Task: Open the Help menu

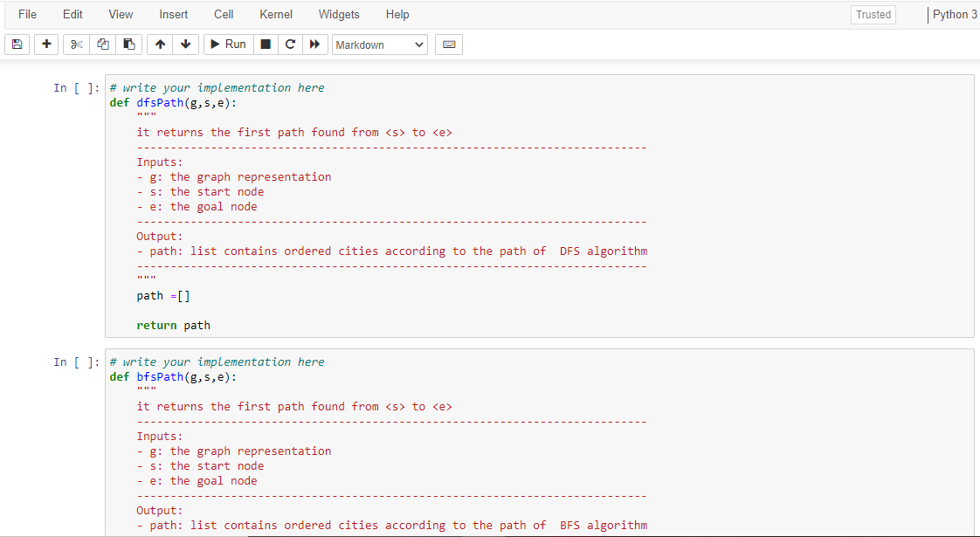Action: coord(397,14)
